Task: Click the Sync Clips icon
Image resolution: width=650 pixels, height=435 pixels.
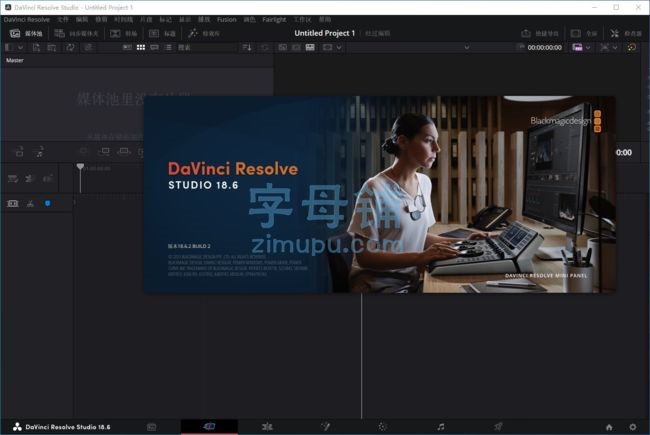Action: tap(70, 48)
